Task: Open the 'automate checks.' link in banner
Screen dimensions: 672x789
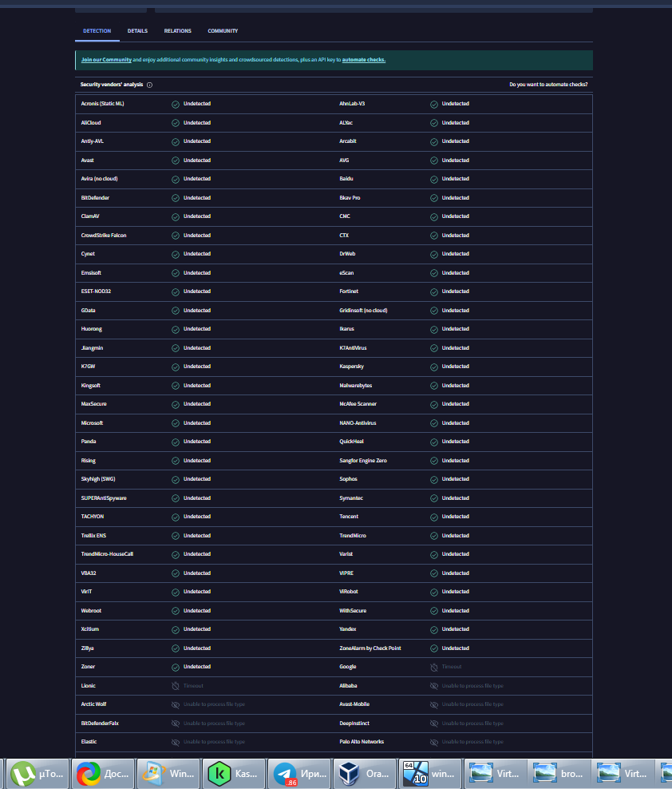Action: point(364,60)
